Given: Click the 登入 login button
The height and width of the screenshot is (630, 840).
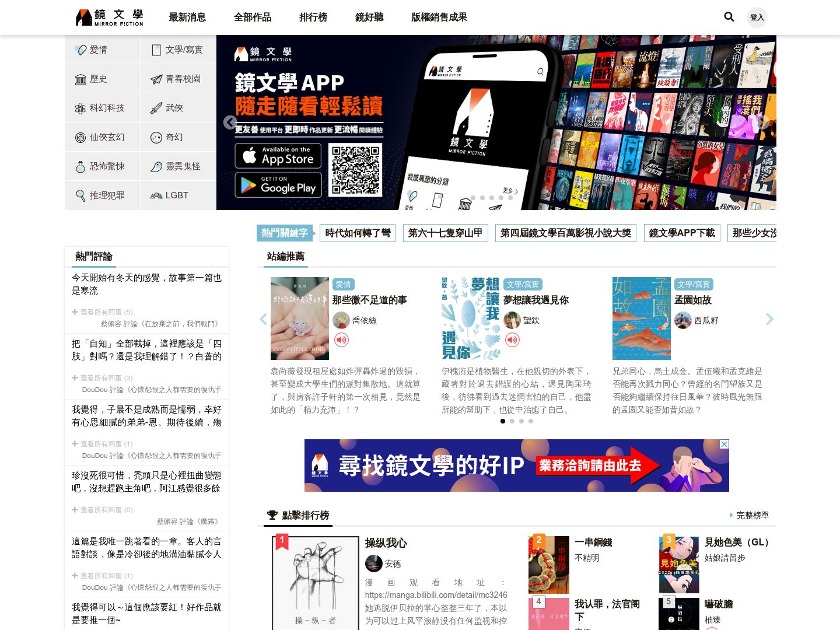Looking at the screenshot, I should click(x=757, y=17).
